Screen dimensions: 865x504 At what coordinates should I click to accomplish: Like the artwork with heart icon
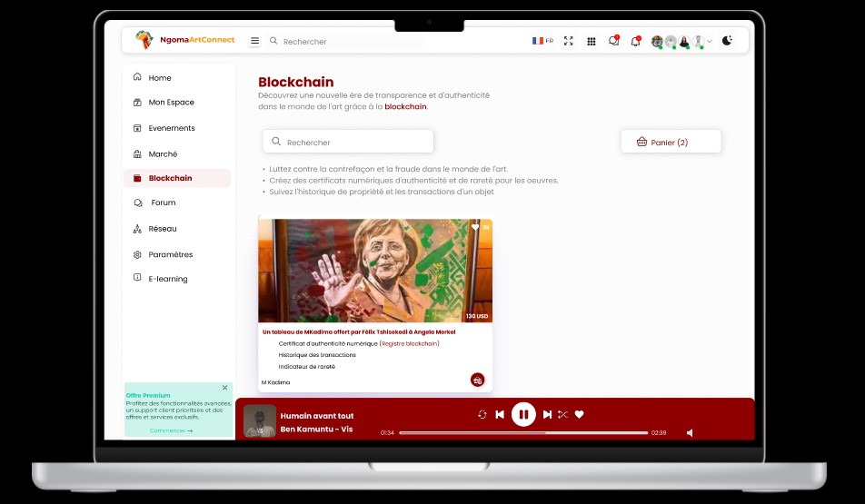[475, 227]
